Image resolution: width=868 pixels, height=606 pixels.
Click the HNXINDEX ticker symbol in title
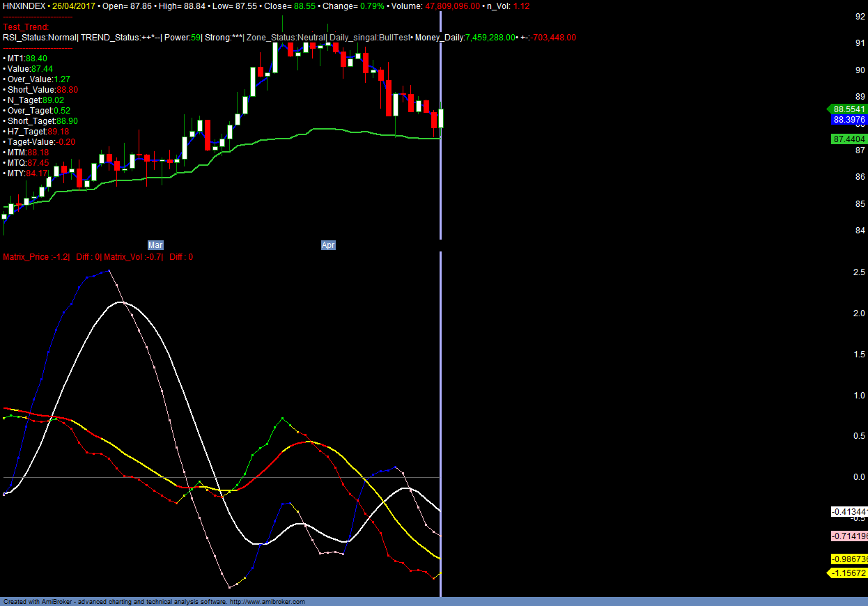[24, 5]
